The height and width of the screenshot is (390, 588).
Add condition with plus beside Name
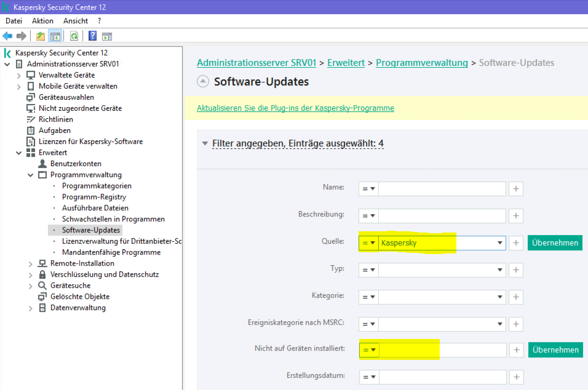point(516,189)
